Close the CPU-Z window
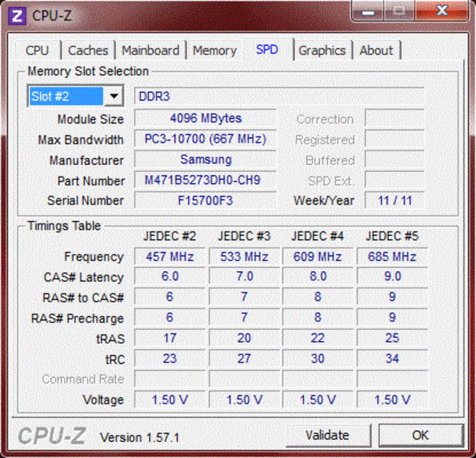The image size is (476, 458). [442, 11]
